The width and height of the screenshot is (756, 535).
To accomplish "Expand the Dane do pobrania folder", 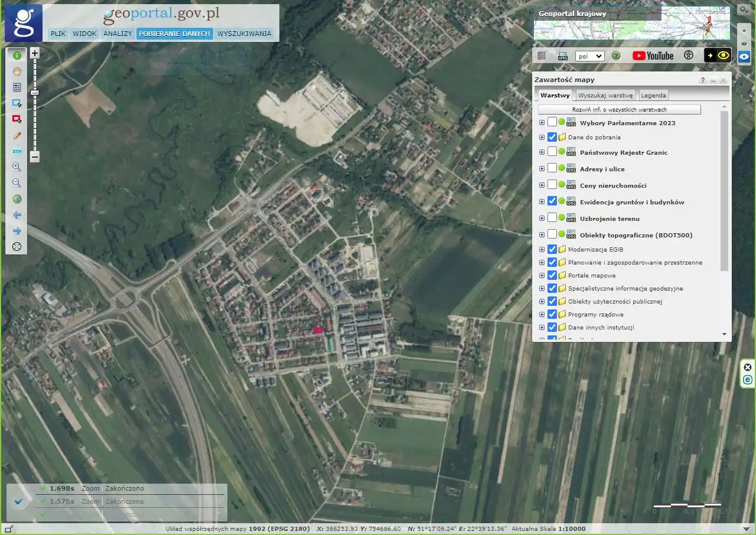I will tap(542, 137).
